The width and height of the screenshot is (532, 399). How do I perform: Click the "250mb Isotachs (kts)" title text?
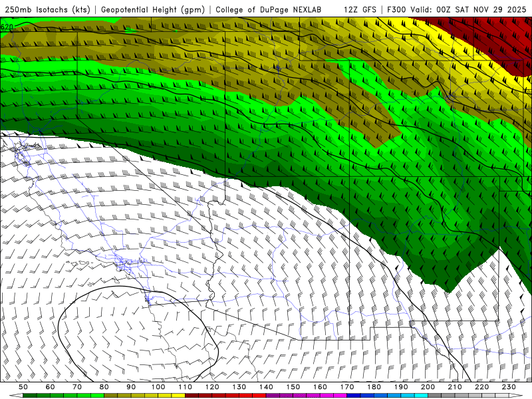coord(47,9)
